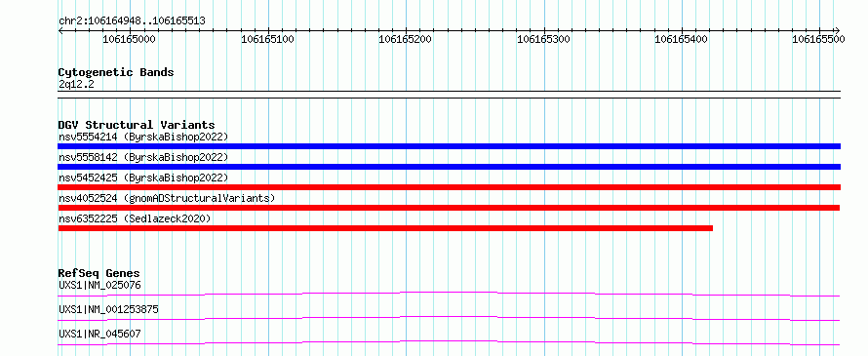Select label nsv5558142 (ByrskaBishop2022)

(x=143, y=157)
